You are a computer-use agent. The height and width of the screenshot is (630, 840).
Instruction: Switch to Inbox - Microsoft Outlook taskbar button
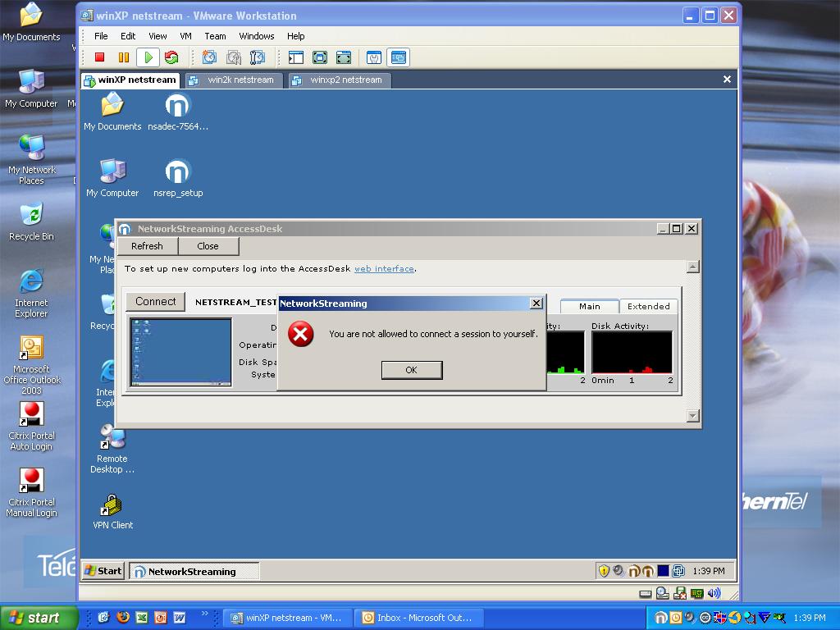coord(419,618)
